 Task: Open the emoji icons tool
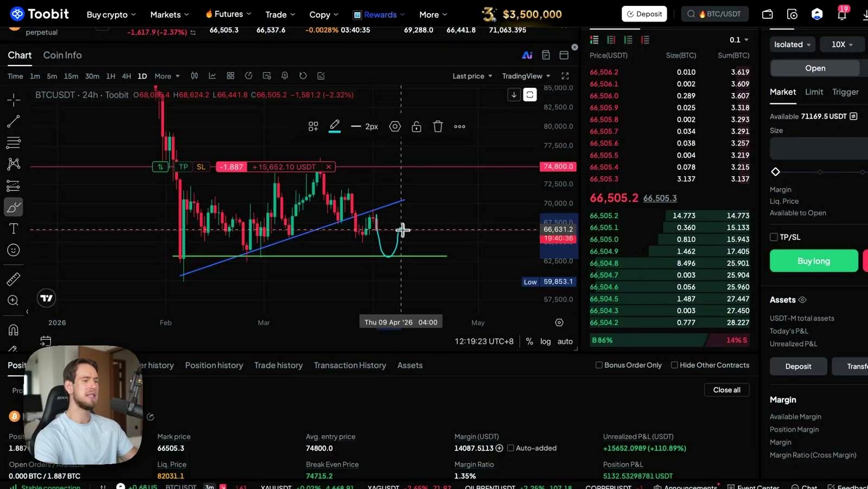pyautogui.click(x=14, y=250)
